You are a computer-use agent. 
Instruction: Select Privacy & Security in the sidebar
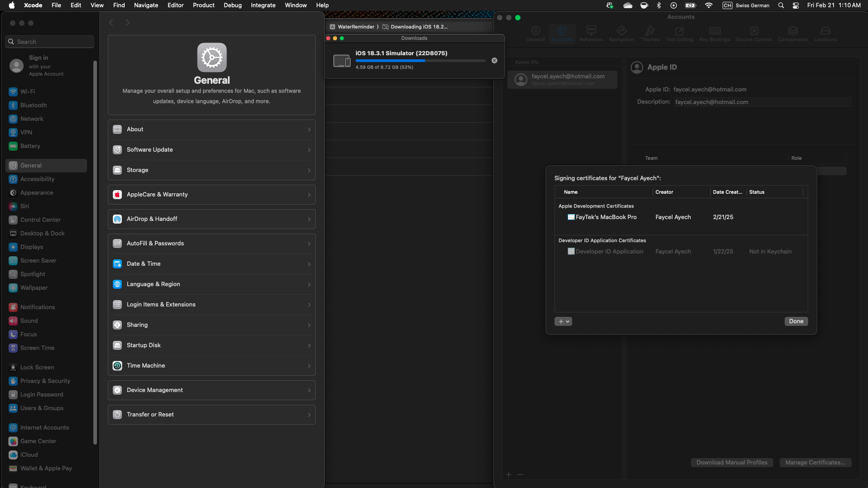(45, 381)
